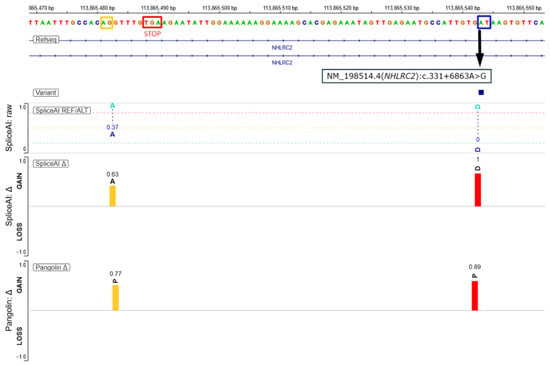Select the red STOP codon box

click(x=152, y=22)
